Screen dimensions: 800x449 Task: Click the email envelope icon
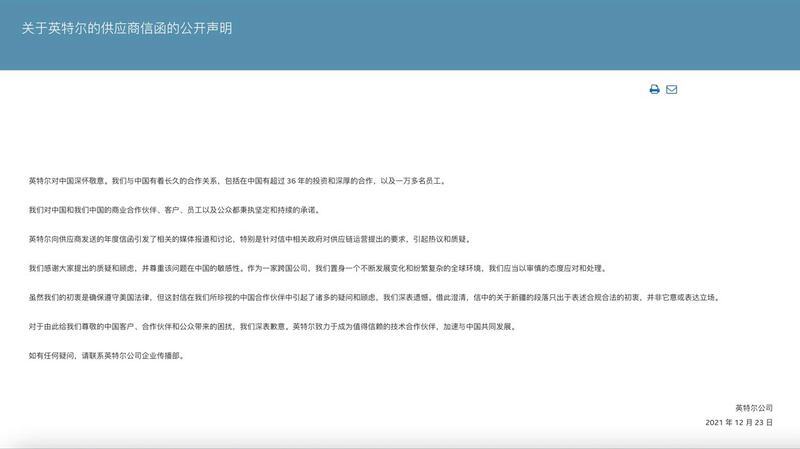[x=672, y=90]
